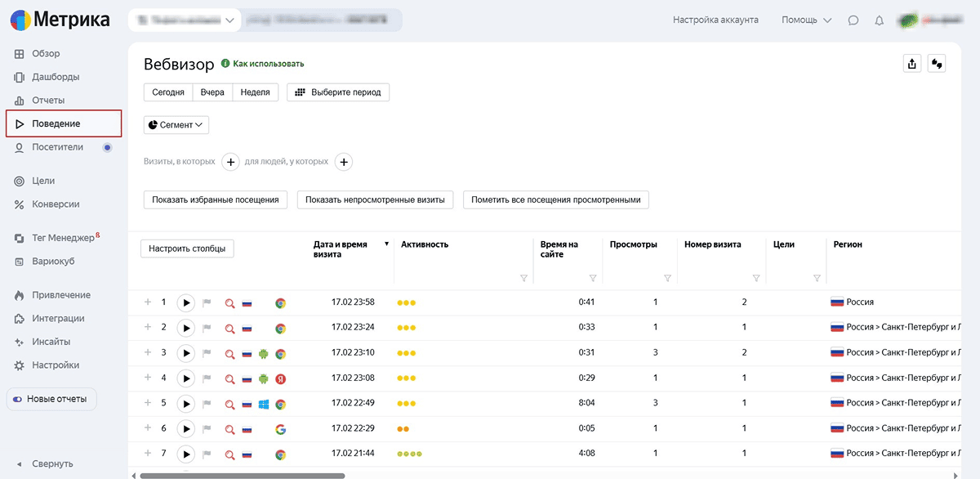Select the Today period option

click(168, 92)
